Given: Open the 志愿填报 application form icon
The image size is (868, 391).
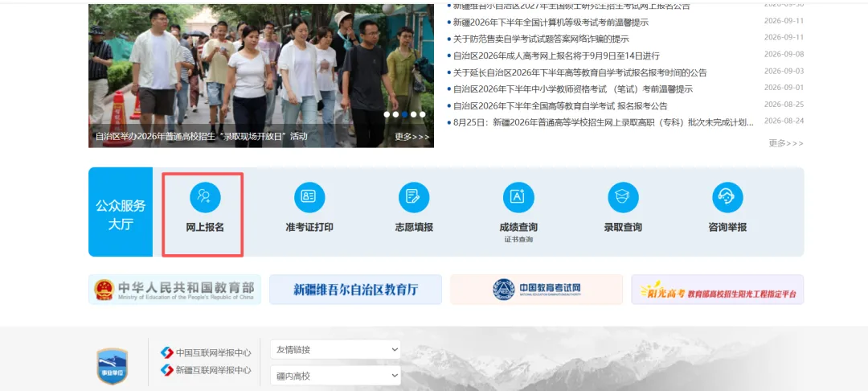Looking at the screenshot, I should 414,197.
